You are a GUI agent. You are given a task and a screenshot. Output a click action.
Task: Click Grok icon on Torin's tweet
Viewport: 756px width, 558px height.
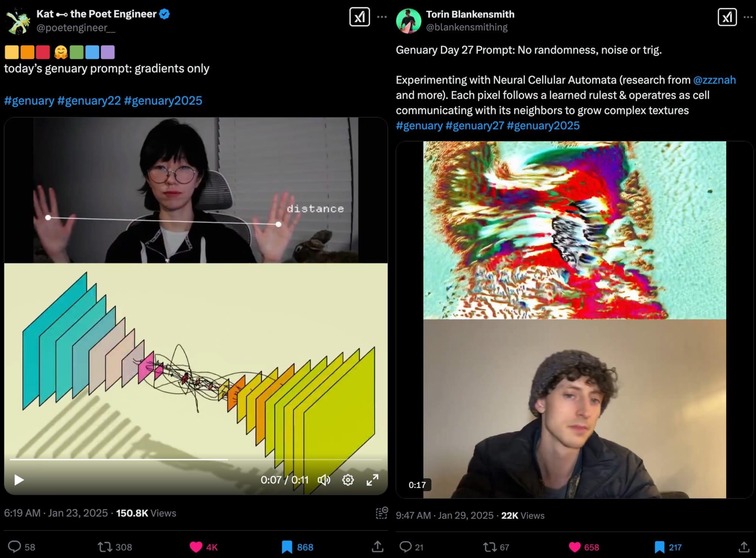pyautogui.click(x=727, y=17)
